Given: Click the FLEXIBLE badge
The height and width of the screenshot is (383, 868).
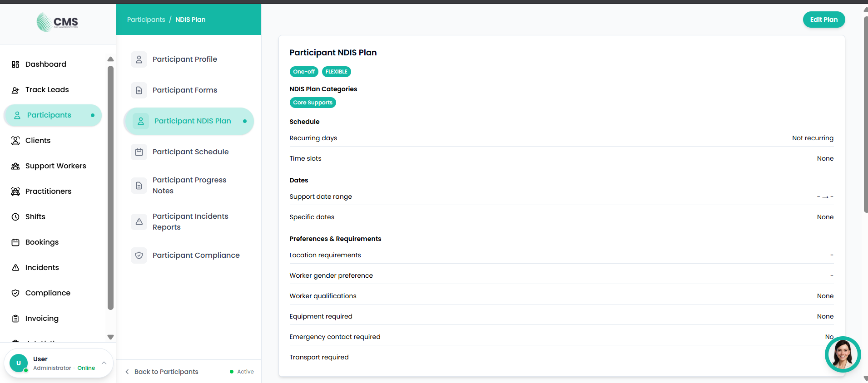Looking at the screenshot, I should pos(336,72).
